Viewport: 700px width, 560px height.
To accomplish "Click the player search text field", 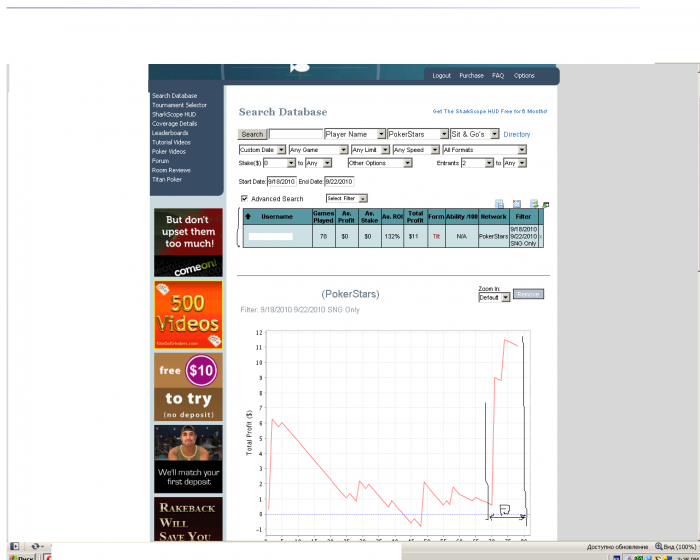I will pyautogui.click(x=296, y=134).
